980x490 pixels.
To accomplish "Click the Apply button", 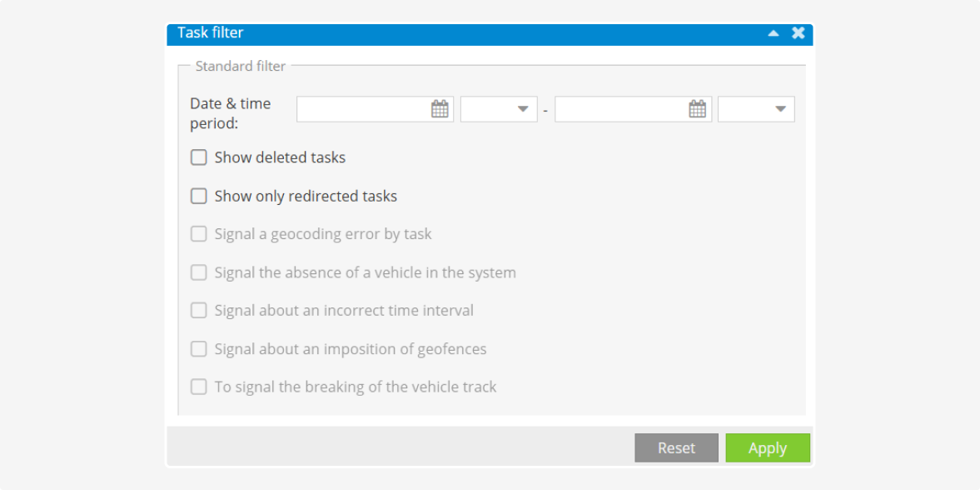I will coord(767,448).
